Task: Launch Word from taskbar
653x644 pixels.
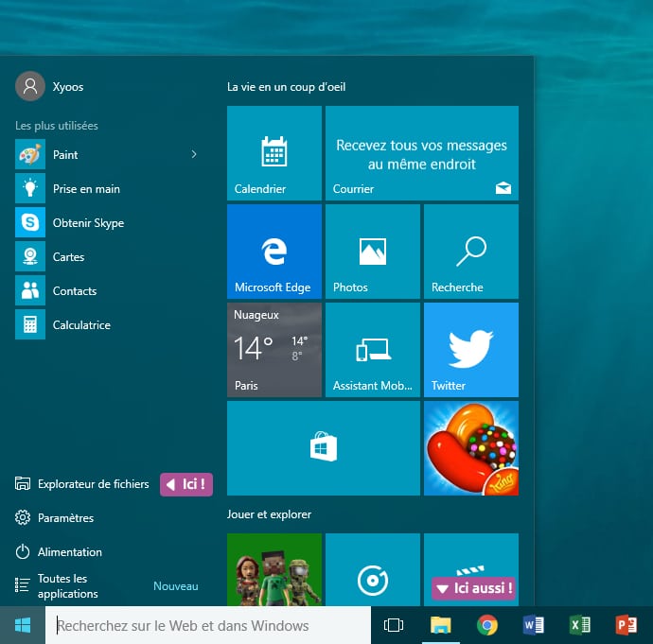Action: click(534, 625)
